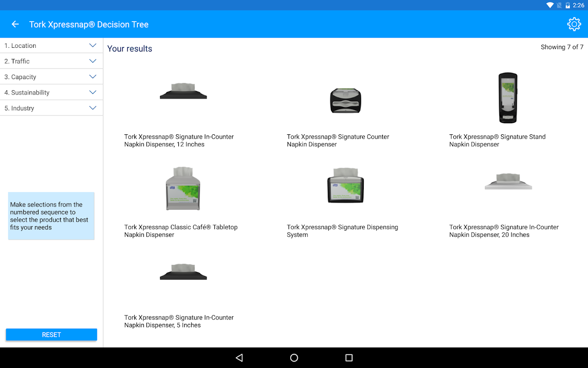Click 'Signature Dispensing System' title
This screenshot has width=588, height=368.
click(343, 231)
